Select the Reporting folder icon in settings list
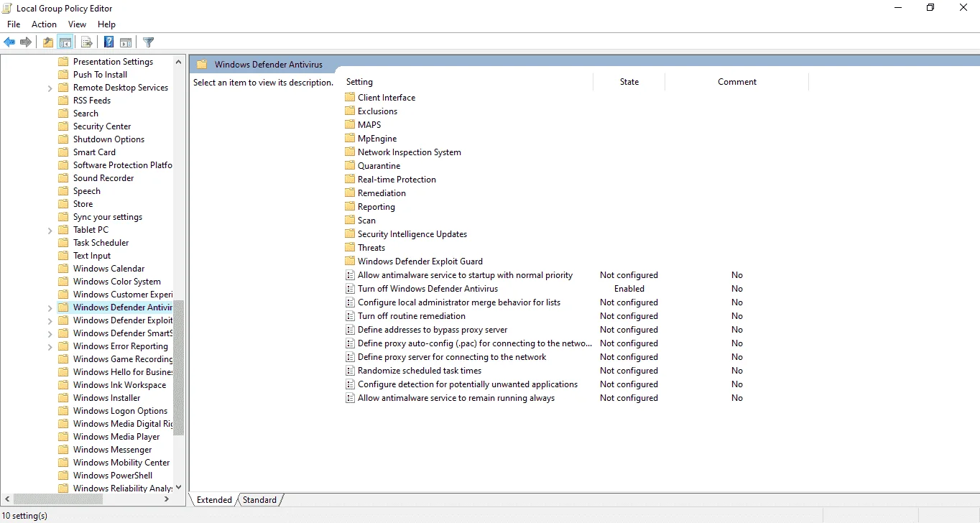The image size is (980, 523). point(350,207)
